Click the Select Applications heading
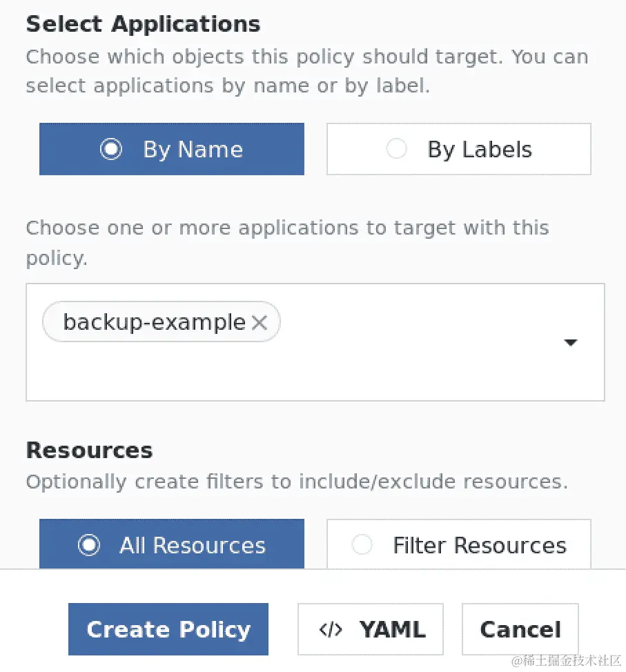 (x=143, y=24)
